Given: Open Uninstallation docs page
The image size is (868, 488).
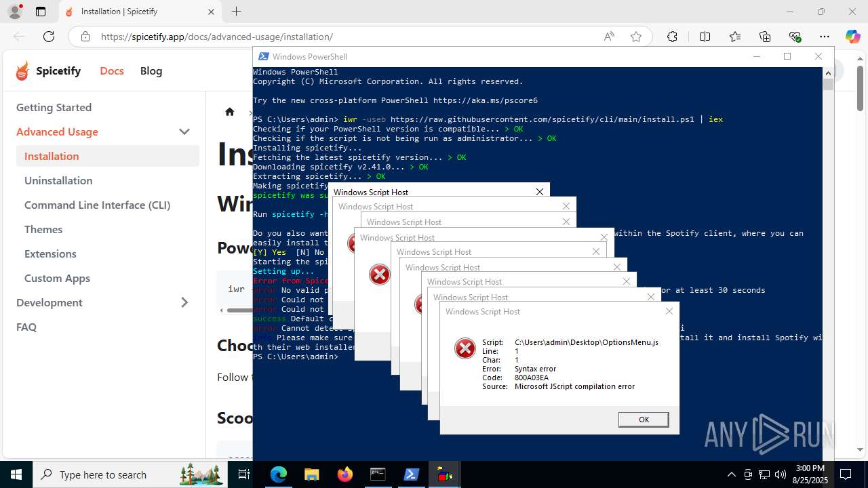Looking at the screenshot, I should click(x=108, y=180).
